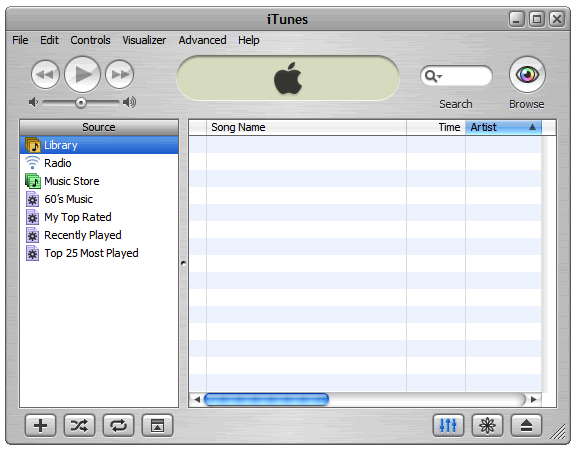Image resolution: width=575 pixels, height=450 pixels.
Task: Reverse sort using Artist column arrow
Action: (x=532, y=127)
